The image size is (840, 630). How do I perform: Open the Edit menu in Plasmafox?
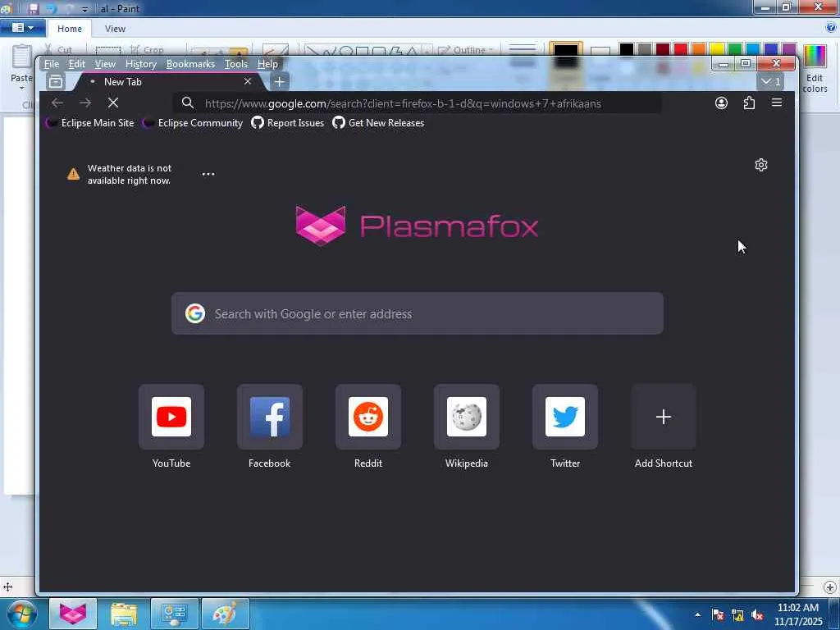tap(76, 64)
